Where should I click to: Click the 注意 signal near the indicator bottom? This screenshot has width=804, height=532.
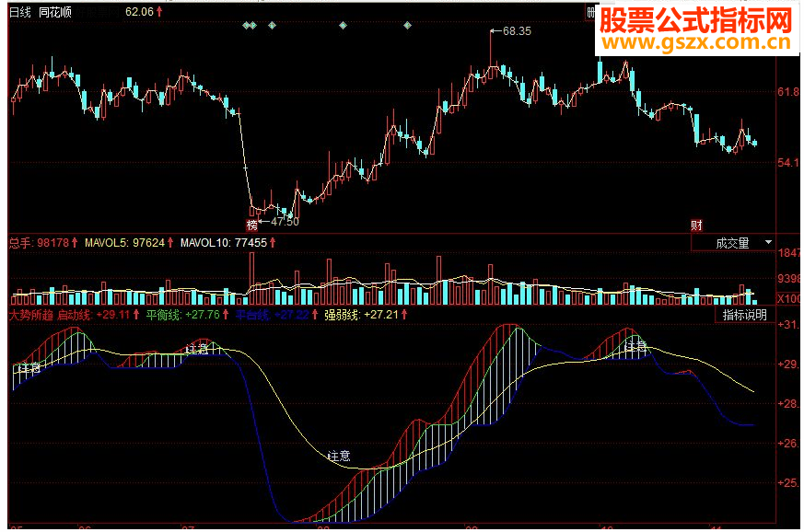[x=339, y=455]
